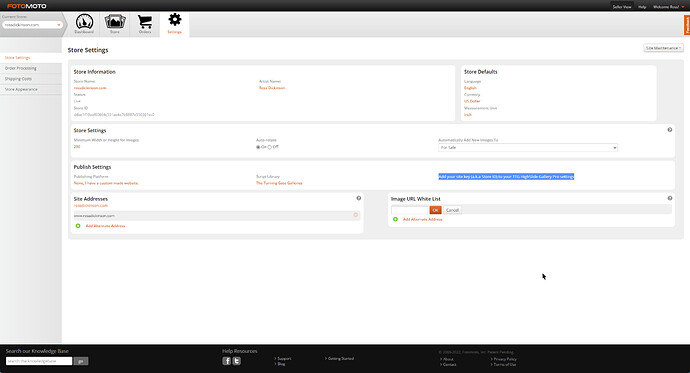Confirm with the orange OK button

pyautogui.click(x=435, y=210)
